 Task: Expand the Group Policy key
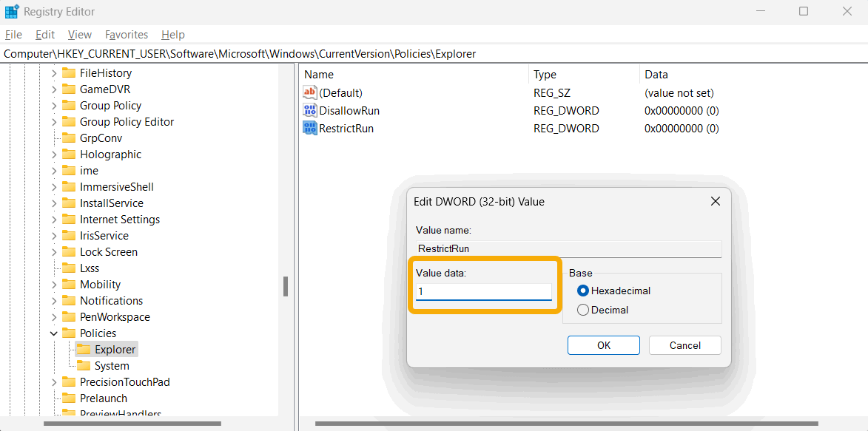54,106
